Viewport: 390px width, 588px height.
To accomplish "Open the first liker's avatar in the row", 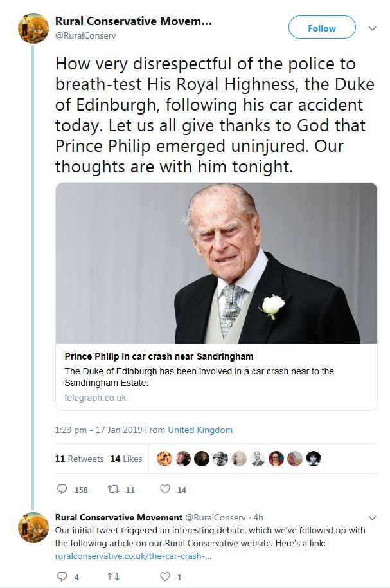I will pos(164,459).
